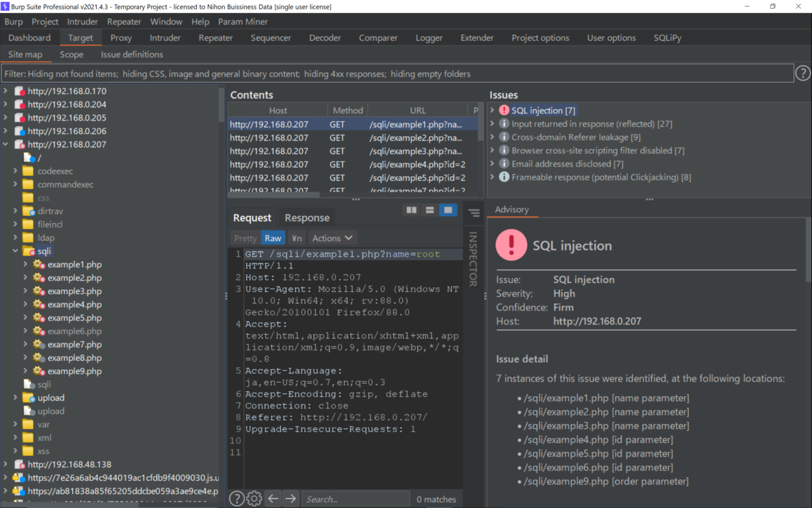Collapse the sqli folder node
The image size is (812, 508).
tap(16, 251)
